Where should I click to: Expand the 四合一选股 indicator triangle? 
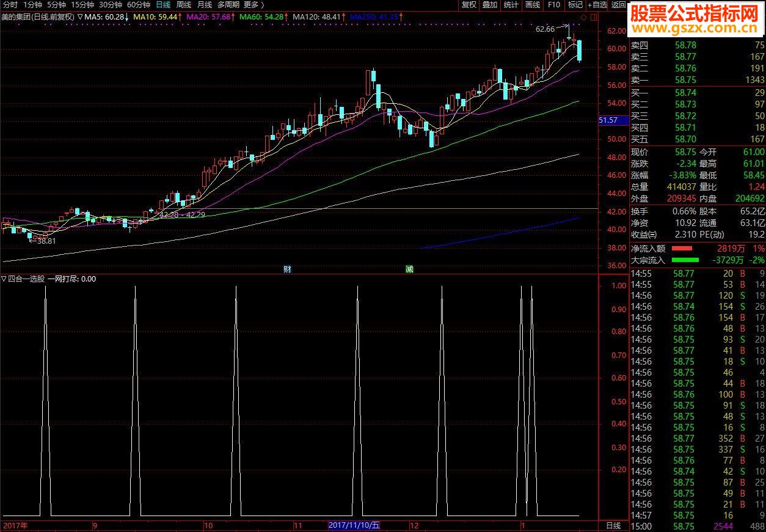4,279
